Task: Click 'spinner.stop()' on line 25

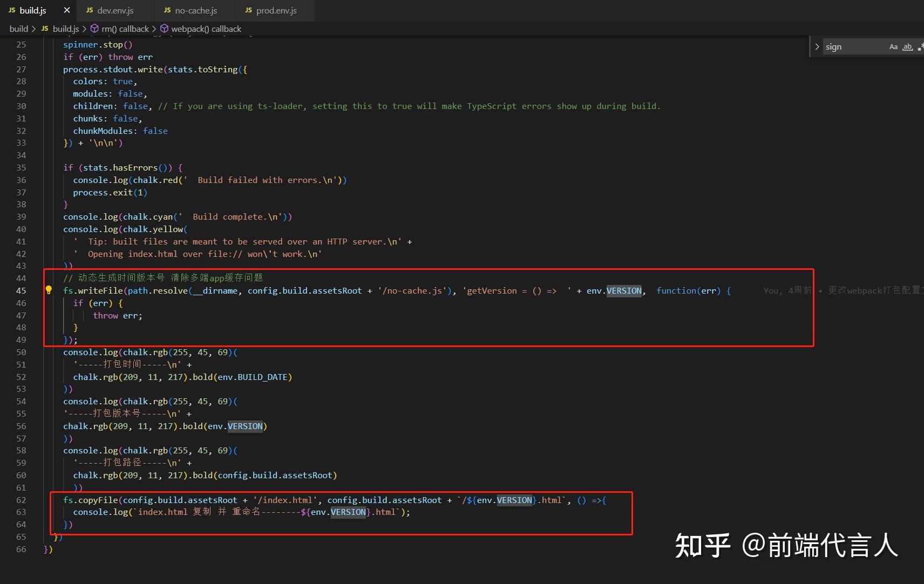Action: (x=98, y=45)
